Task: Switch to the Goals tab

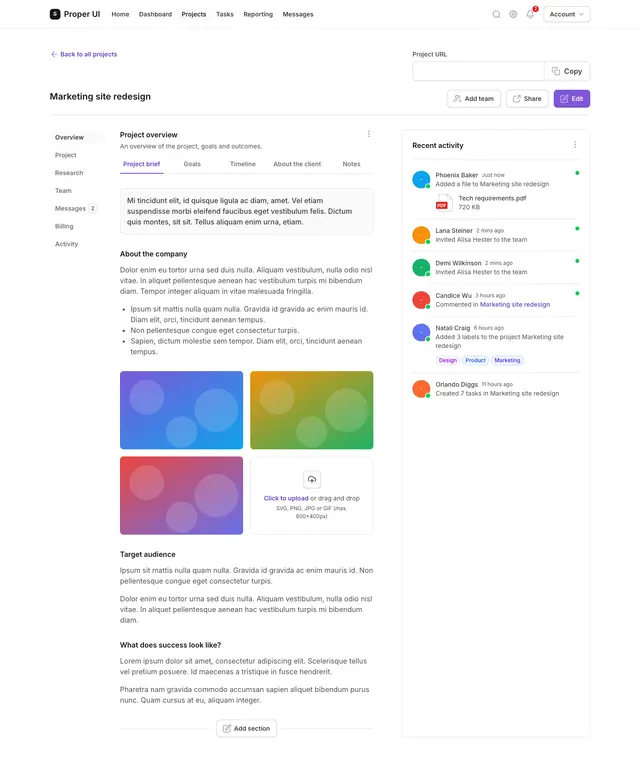Action: 192,164
